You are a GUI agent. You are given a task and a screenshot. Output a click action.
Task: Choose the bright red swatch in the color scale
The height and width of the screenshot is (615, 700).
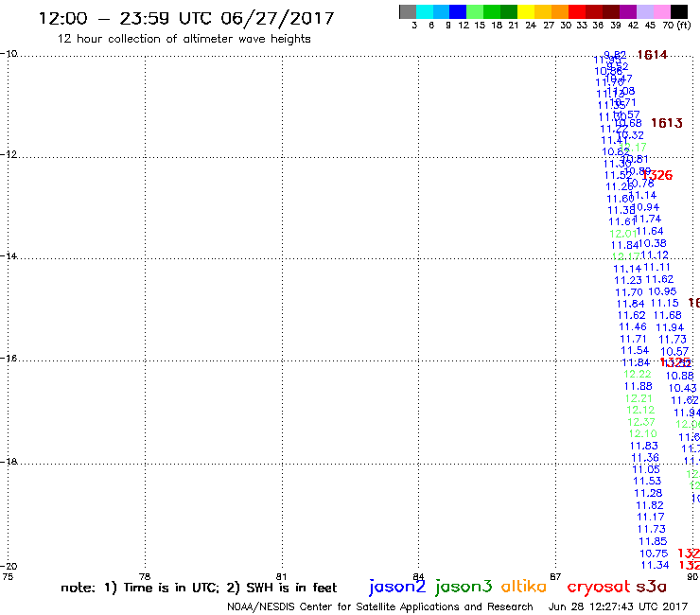coord(577,11)
